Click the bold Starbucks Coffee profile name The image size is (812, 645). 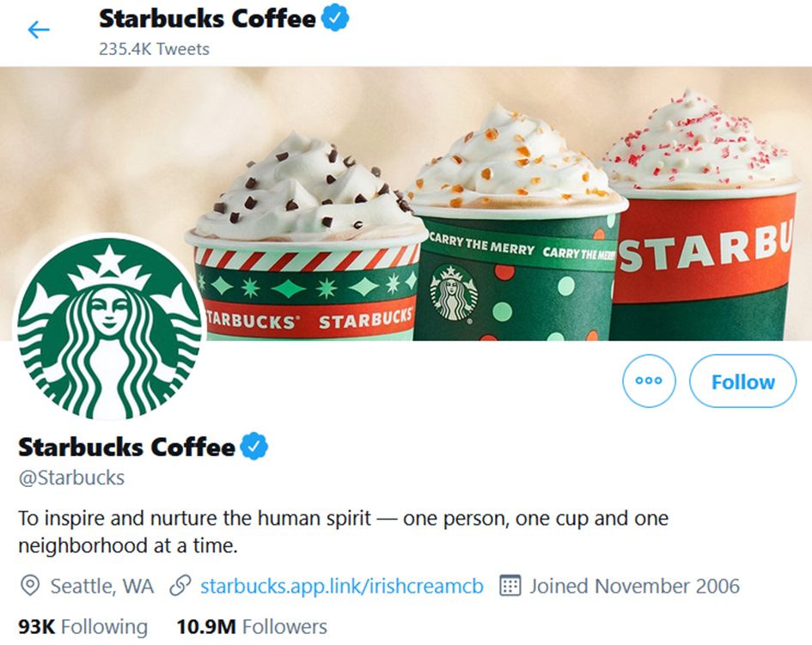pos(126,447)
